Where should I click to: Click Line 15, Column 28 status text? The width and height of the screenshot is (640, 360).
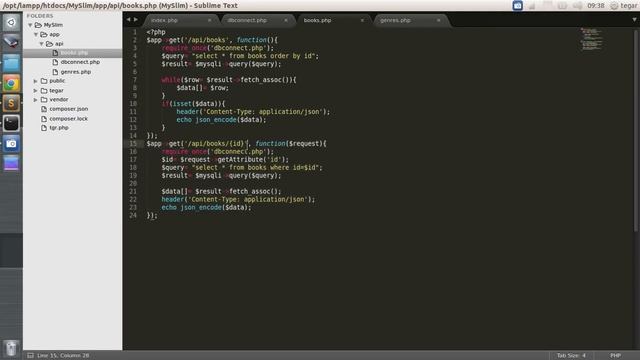click(63, 356)
